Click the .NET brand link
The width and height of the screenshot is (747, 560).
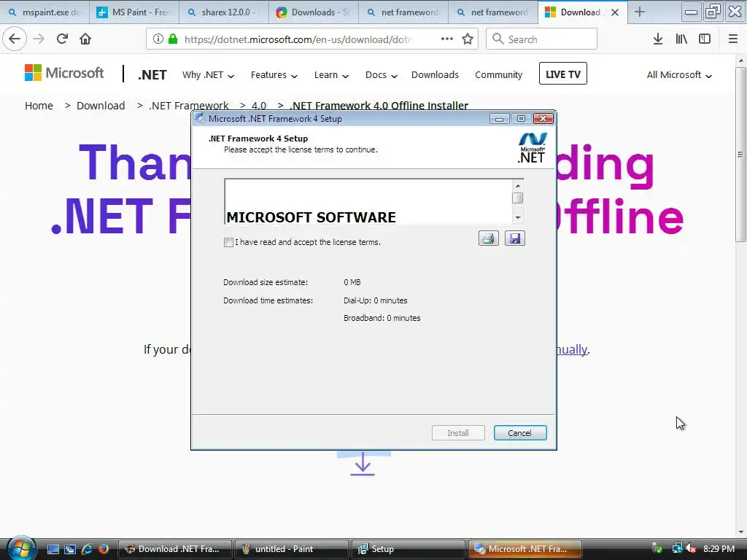(152, 75)
